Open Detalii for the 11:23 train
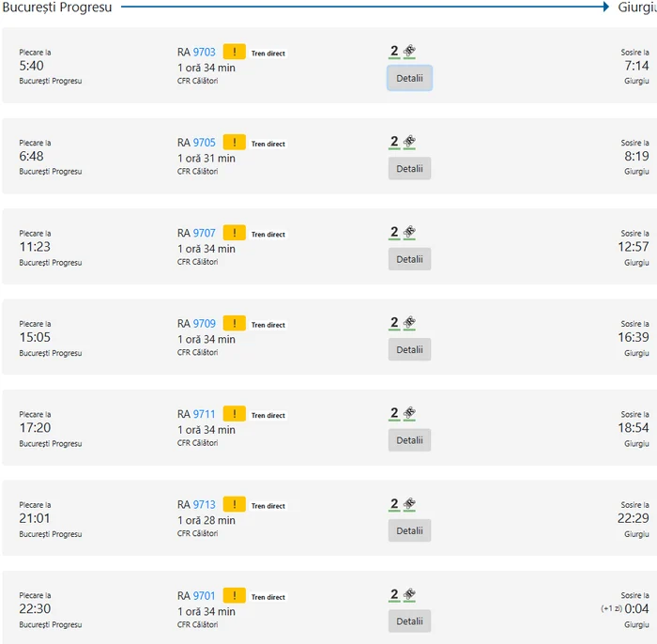This screenshot has height=644, width=657. tap(409, 259)
